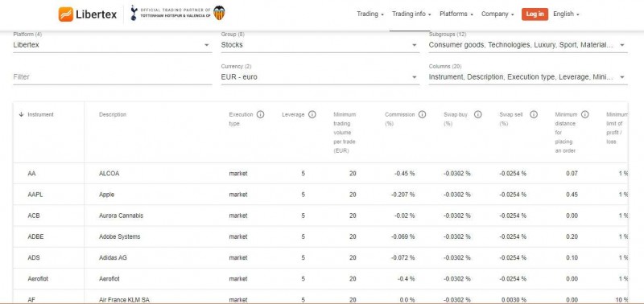Image resolution: width=644 pixels, height=304 pixels.
Task: Open the English language selector
Action: click(566, 14)
